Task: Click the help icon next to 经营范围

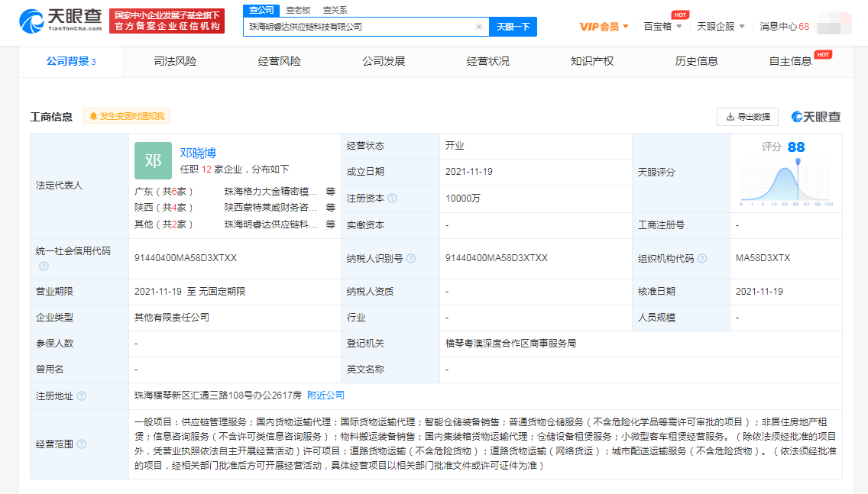Action: point(83,444)
